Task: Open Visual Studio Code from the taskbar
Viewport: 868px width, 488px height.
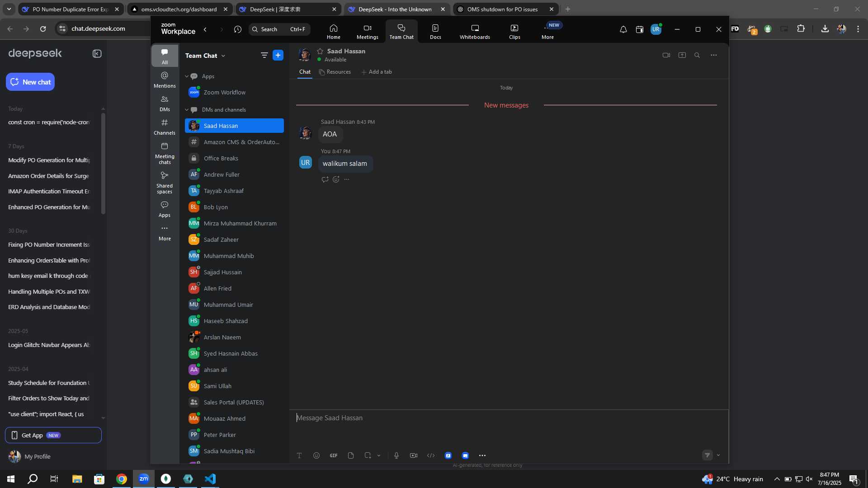Action: [210, 479]
